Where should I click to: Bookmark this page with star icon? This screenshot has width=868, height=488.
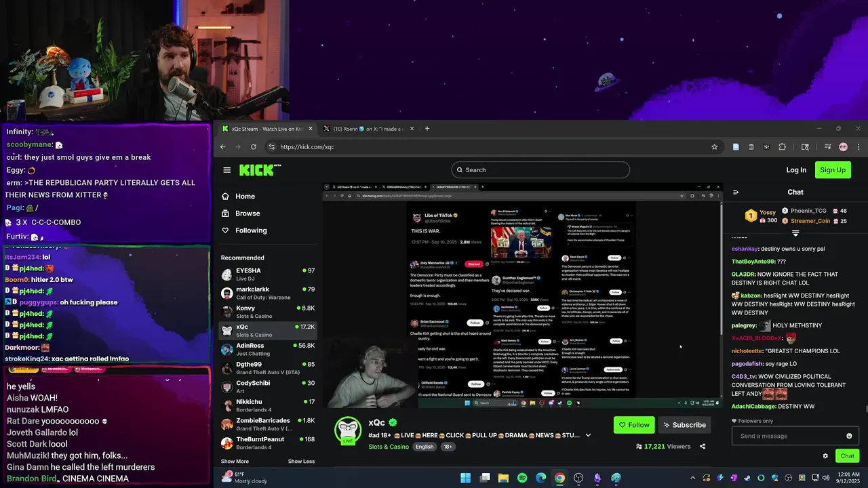[714, 147]
